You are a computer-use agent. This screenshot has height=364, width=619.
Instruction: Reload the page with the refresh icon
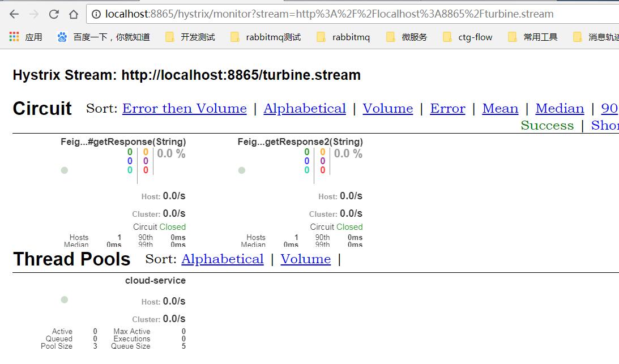click(x=54, y=14)
